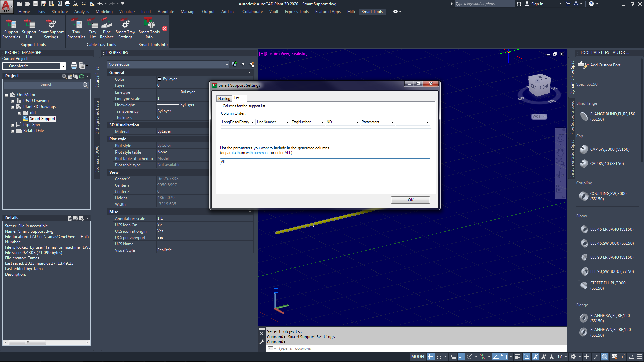The height and width of the screenshot is (362, 644).
Task: Click the Sign In link
Action: click(537, 4)
